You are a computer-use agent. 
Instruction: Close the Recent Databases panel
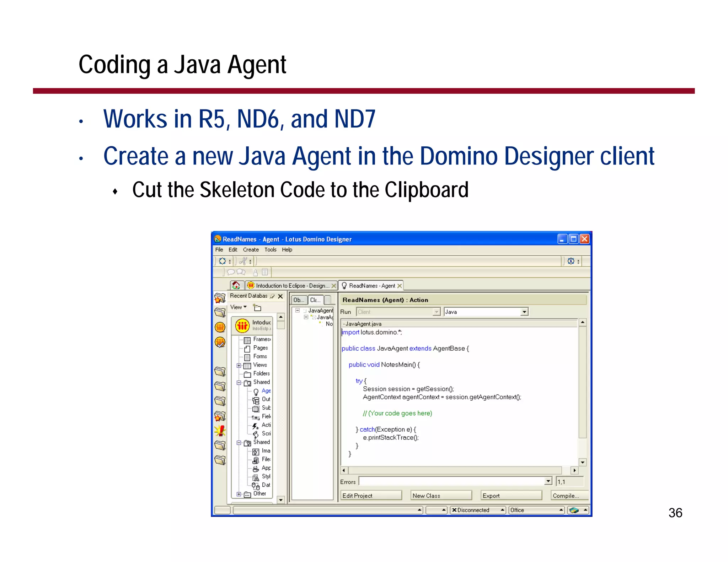click(280, 296)
